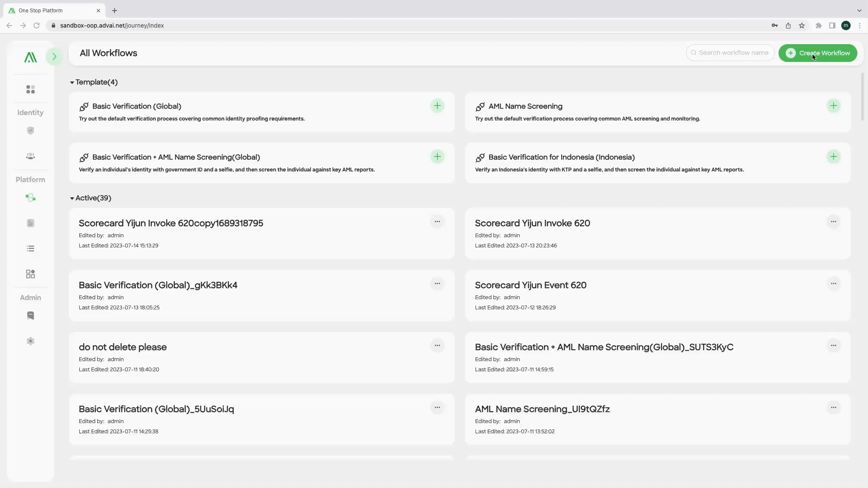Click the list/document icon under Platform

[x=31, y=222]
